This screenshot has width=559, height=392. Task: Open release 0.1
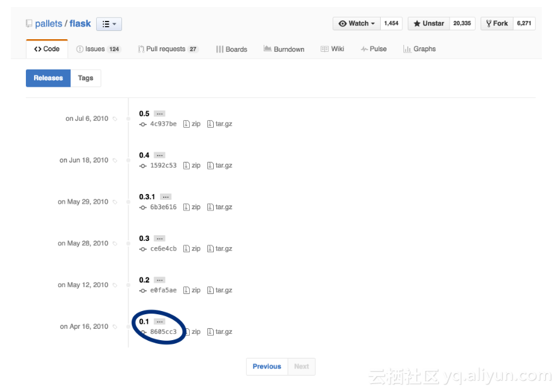(144, 321)
